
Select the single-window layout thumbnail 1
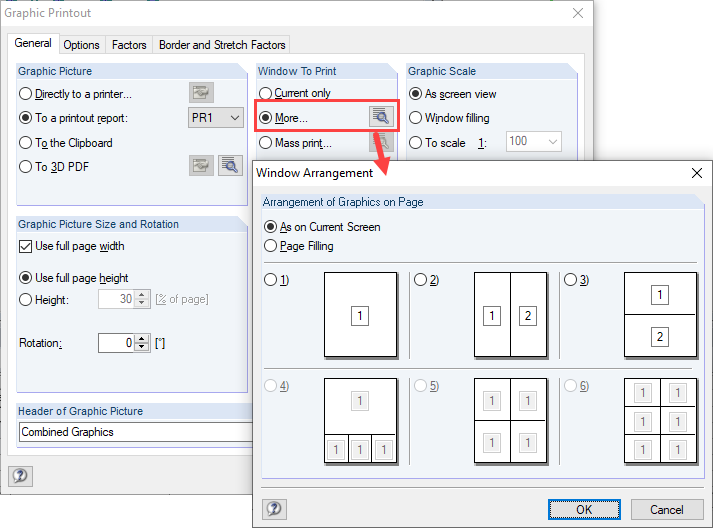coord(360,316)
